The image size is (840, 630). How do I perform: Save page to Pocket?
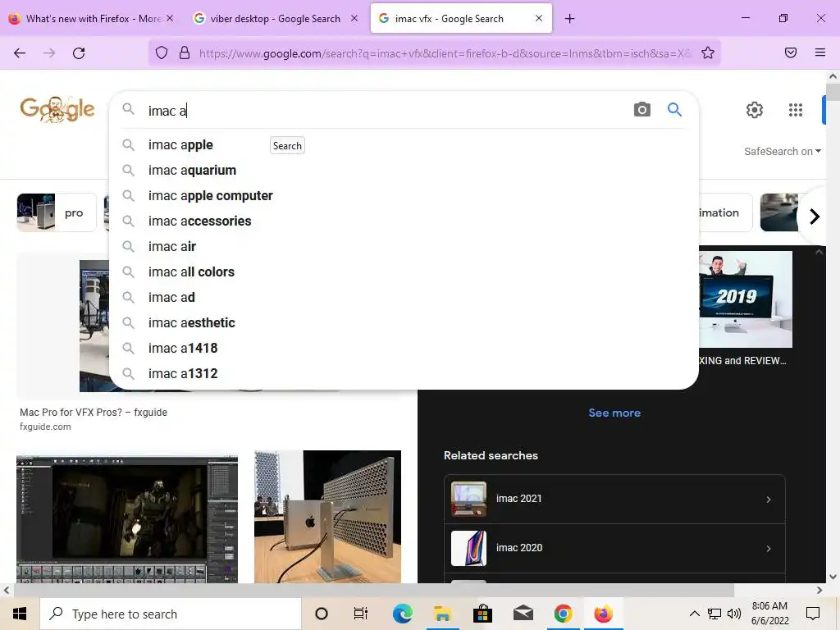(791, 53)
